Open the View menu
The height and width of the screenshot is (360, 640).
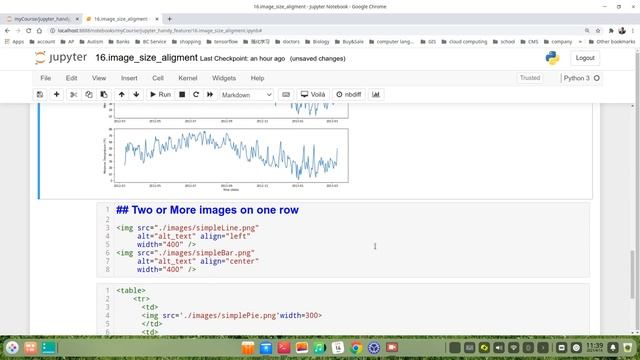click(x=99, y=78)
